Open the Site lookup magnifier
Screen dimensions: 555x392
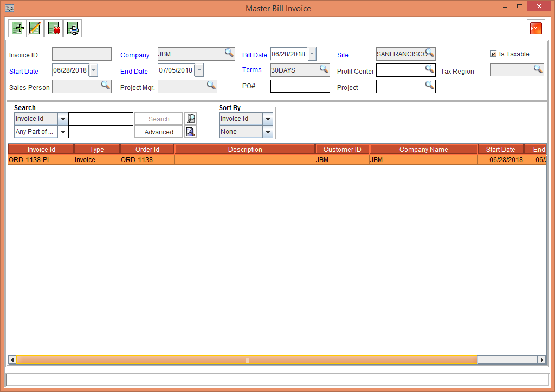click(x=430, y=53)
